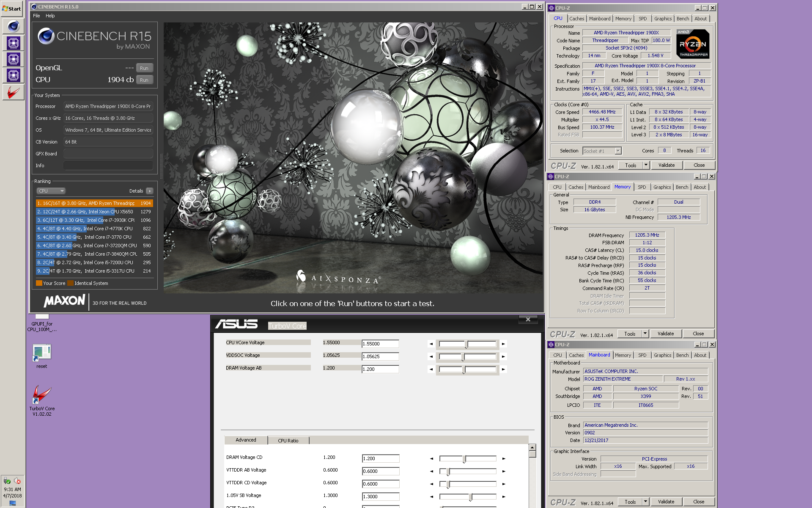This screenshot has height=508, width=812.
Task: Click the Info field in Your System
Action: [x=108, y=166]
